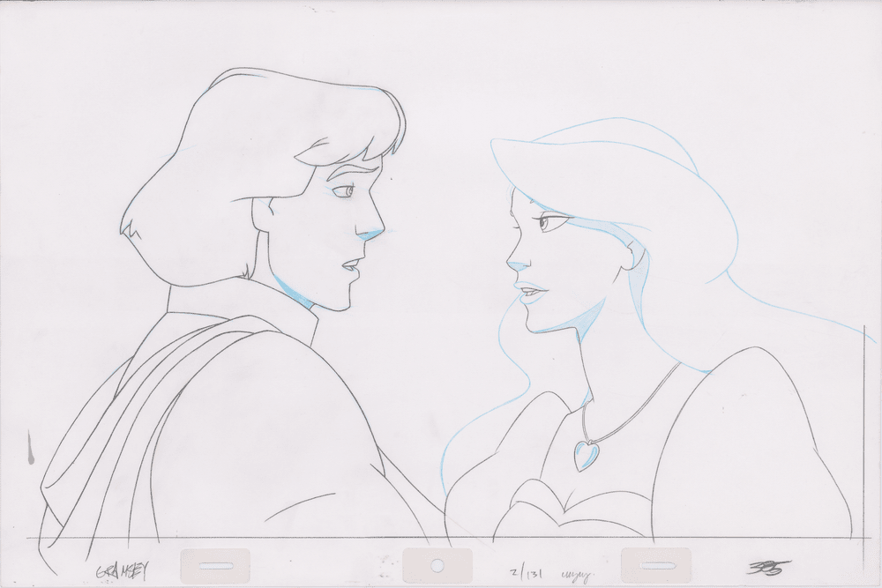Screen dimensions: 882x588
Task: Click the man's eye
Action: pos(343,192)
